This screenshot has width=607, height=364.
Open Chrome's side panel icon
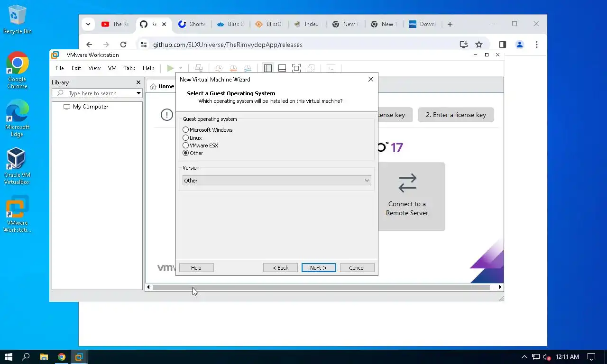[x=502, y=45]
